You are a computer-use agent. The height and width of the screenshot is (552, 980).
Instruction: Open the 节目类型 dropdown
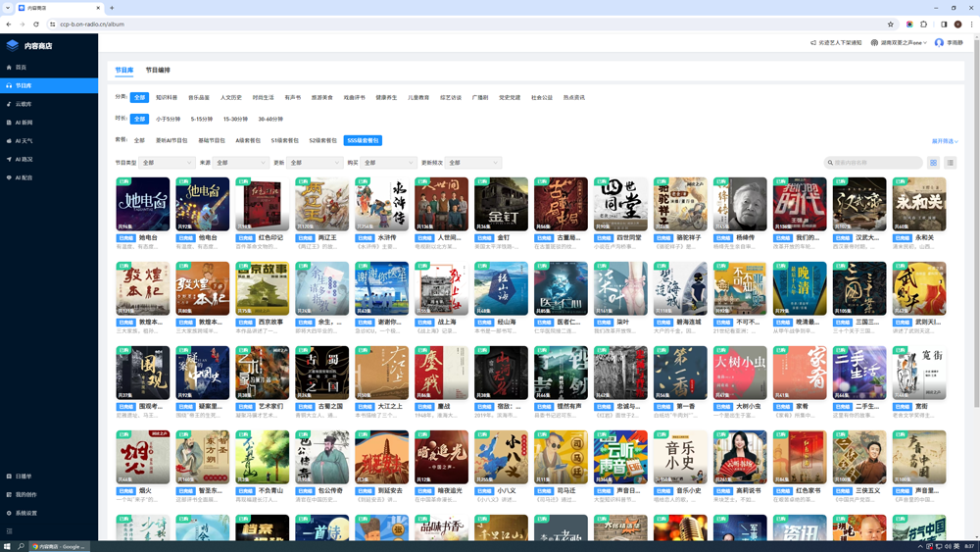[x=167, y=163]
